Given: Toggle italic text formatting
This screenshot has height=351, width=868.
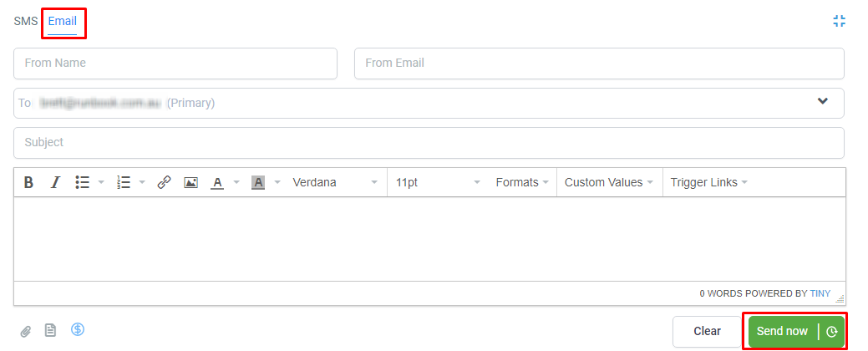Looking at the screenshot, I should [x=55, y=182].
